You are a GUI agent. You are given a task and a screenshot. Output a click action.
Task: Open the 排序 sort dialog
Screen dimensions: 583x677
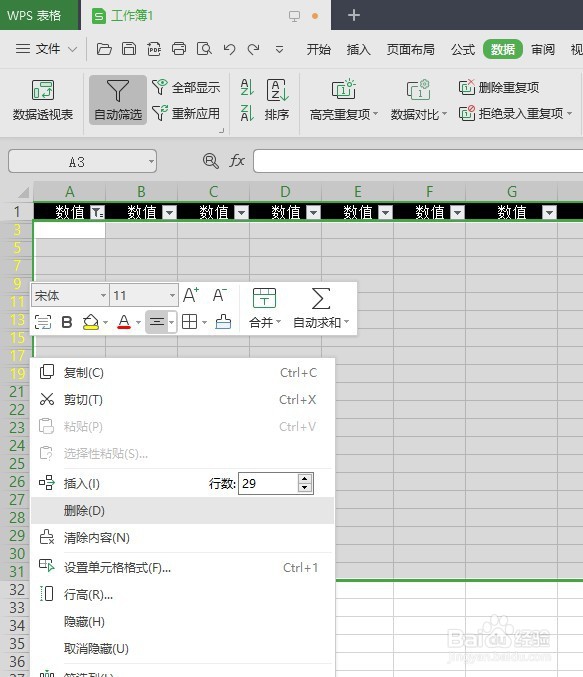point(277,100)
